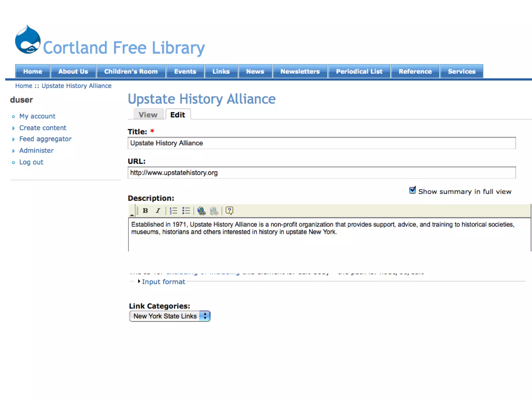Switch to the View tab
The image size is (532, 399).
coord(148,115)
